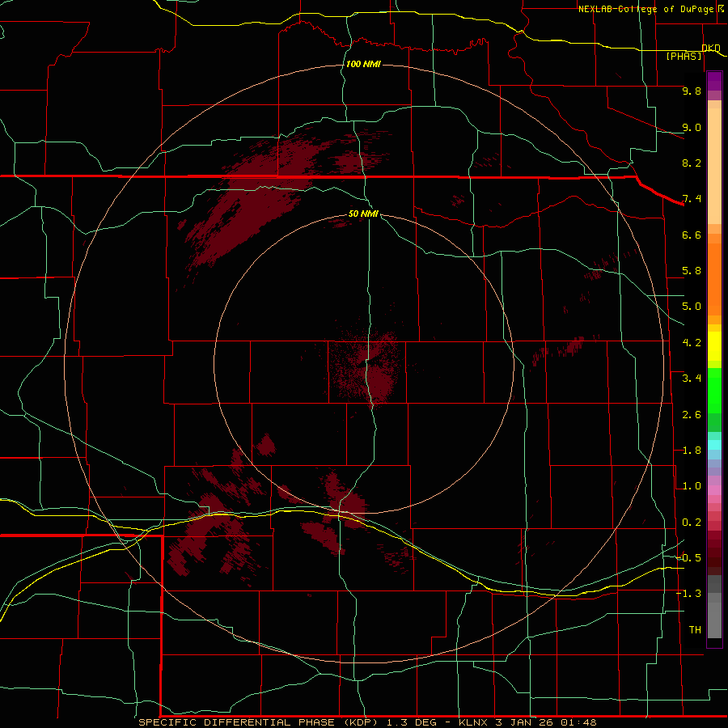Image resolution: width=728 pixels, height=728 pixels.
Task: Click the 4.2 scale value
Action: [x=692, y=343]
